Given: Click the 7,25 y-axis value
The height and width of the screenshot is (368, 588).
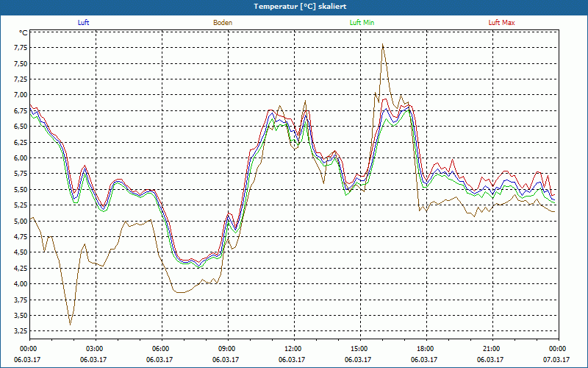Looking at the screenshot, I should (x=21, y=79).
